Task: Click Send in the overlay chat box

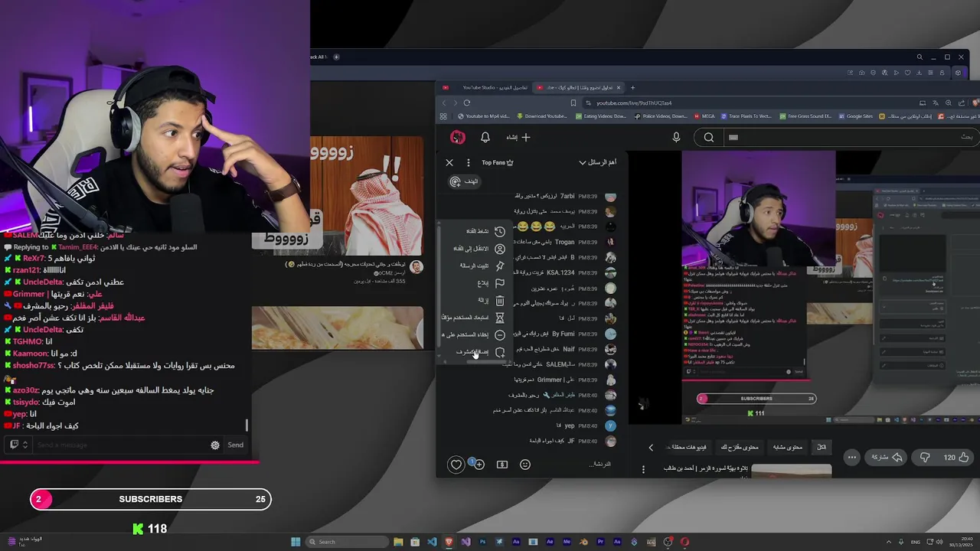Action: (x=236, y=445)
